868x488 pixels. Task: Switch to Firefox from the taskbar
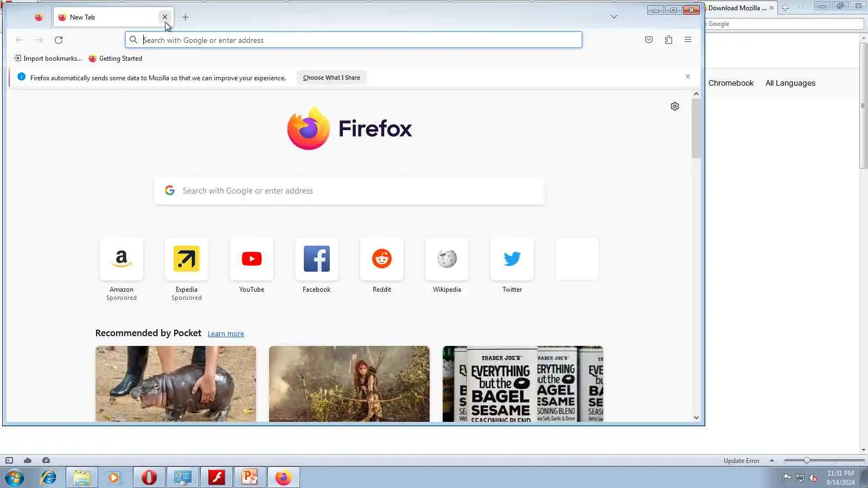[283, 478]
